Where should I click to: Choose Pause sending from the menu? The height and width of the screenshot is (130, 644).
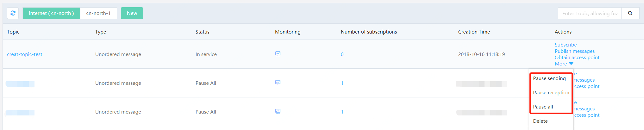(x=549, y=78)
